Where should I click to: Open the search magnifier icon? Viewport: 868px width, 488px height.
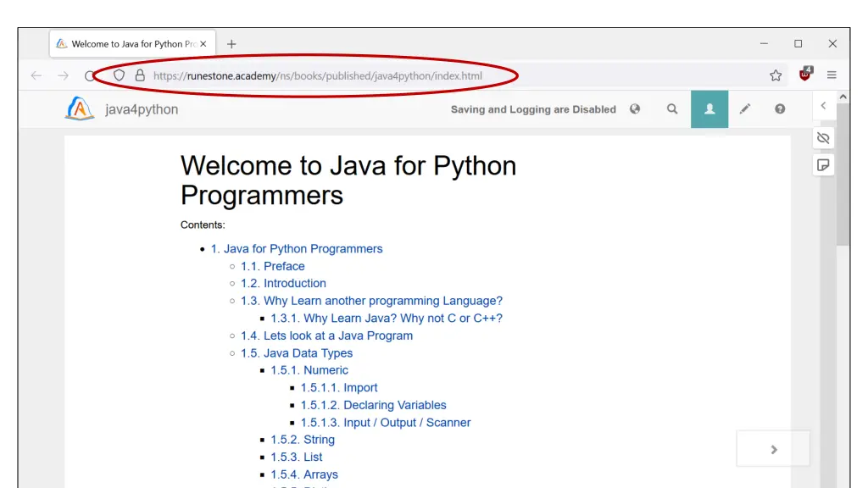(672, 109)
